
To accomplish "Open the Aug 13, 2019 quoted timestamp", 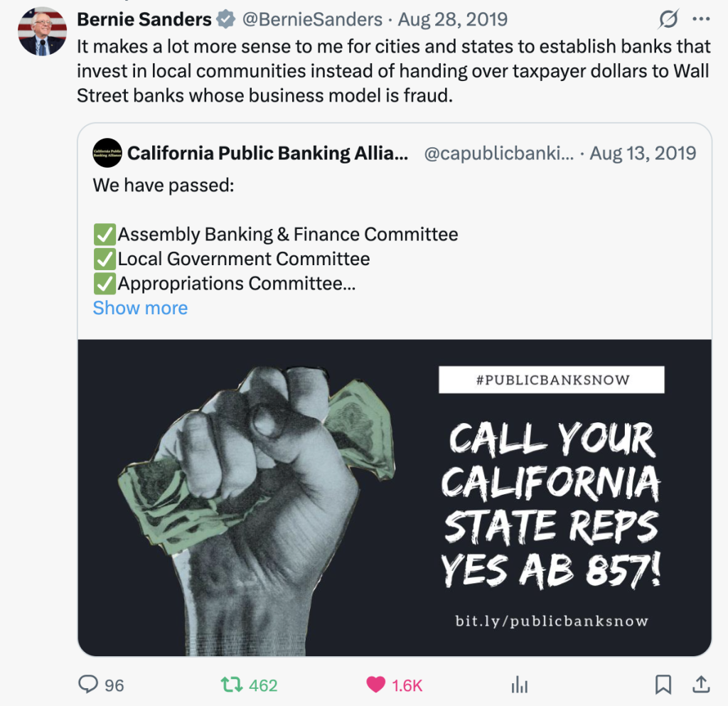I will [643, 153].
